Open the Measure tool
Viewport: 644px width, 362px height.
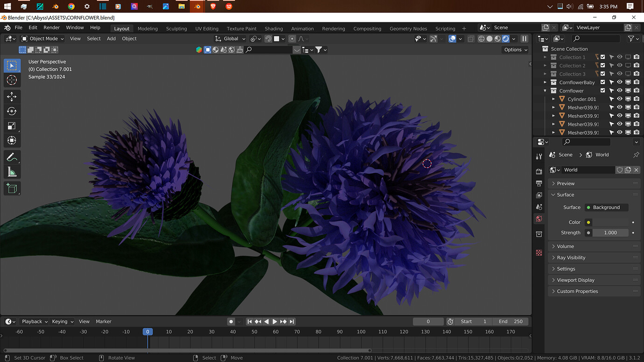point(12,172)
